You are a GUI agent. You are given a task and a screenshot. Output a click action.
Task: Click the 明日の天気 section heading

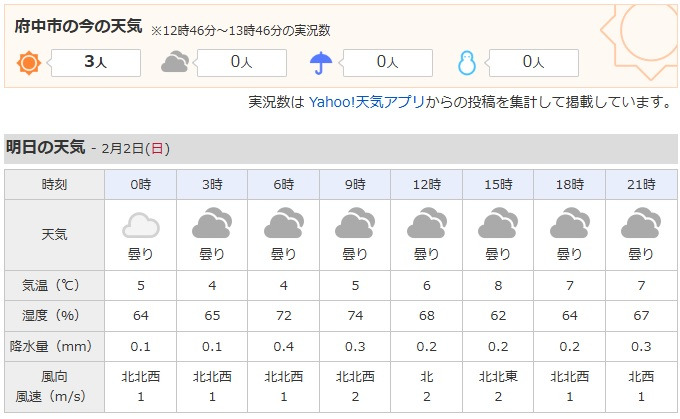pyautogui.click(x=45, y=147)
